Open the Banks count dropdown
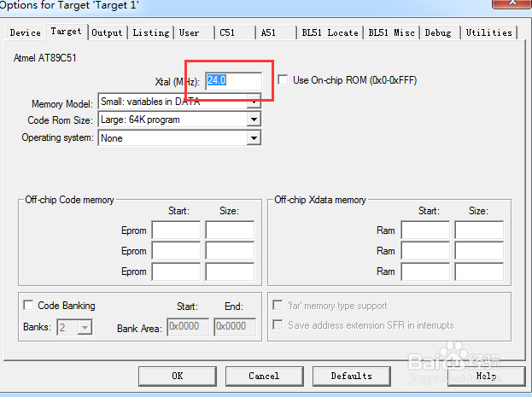This screenshot has width=532, height=397. [74, 328]
